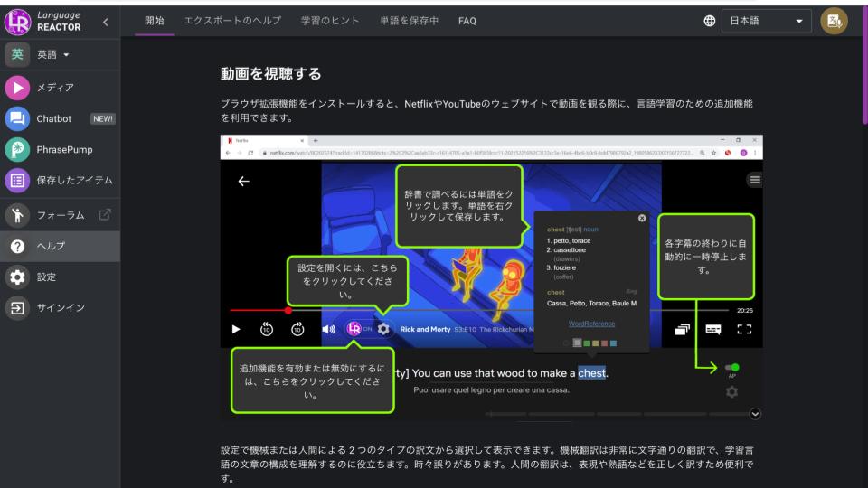
Task: Click the WordReference link in dictionary popup
Action: (591, 324)
